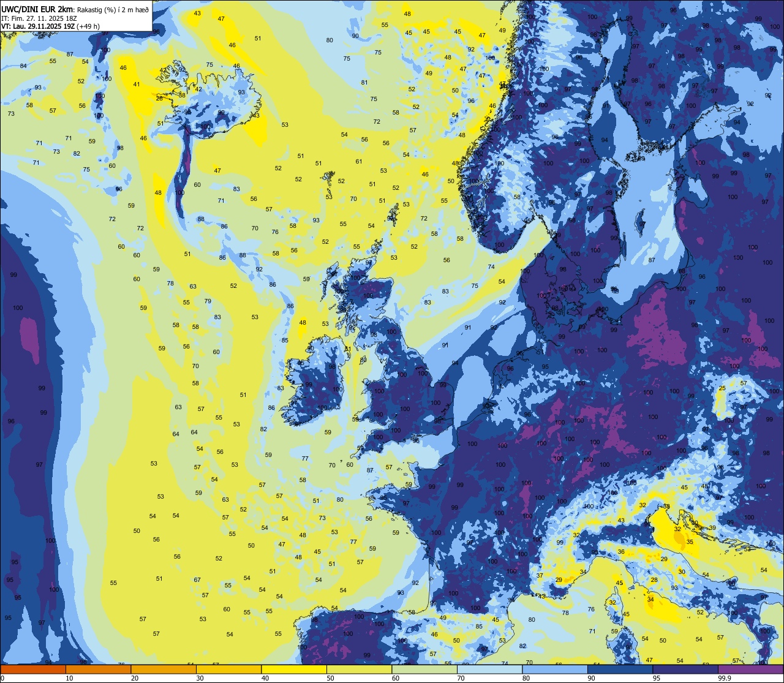The image size is (784, 683).
Task: Click the legend segment between 20 and 30
Action: 164,669
